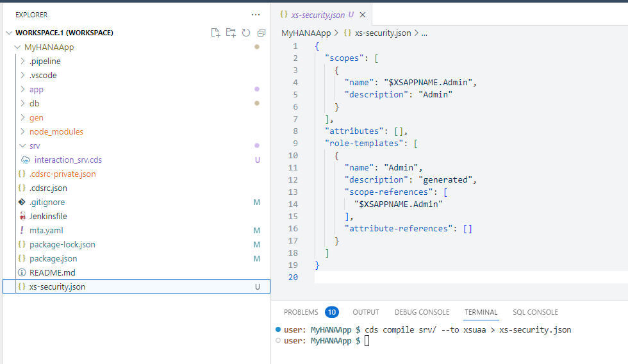This screenshot has height=364, width=628.
Task: Collapse the WORKSPACE.1 root section
Action: pos(9,33)
